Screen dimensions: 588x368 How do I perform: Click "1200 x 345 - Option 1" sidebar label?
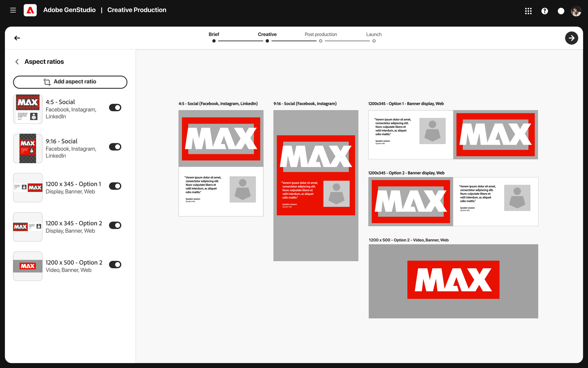click(73, 184)
